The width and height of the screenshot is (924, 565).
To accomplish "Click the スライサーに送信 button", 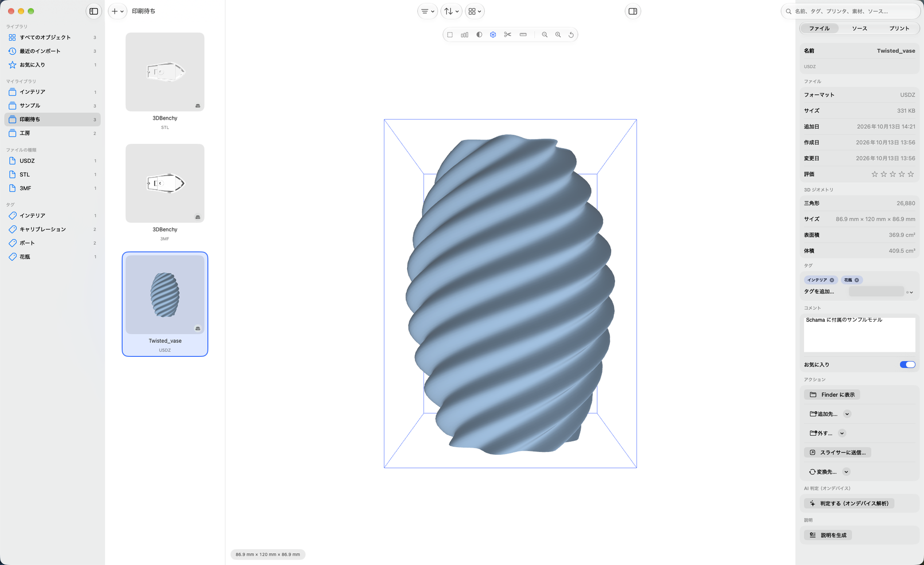I will pos(837,452).
